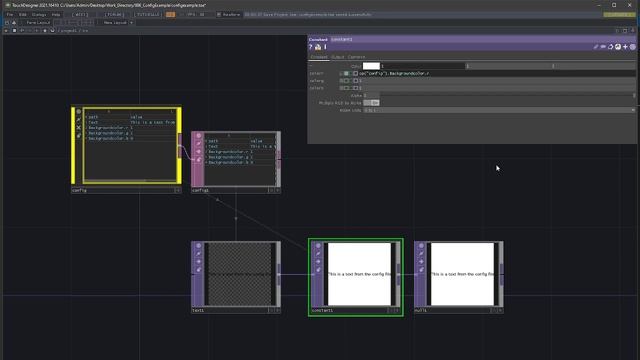The image size is (640, 360).
Task: Click the RGBA Units dropdown arrow
Action: tap(633, 110)
